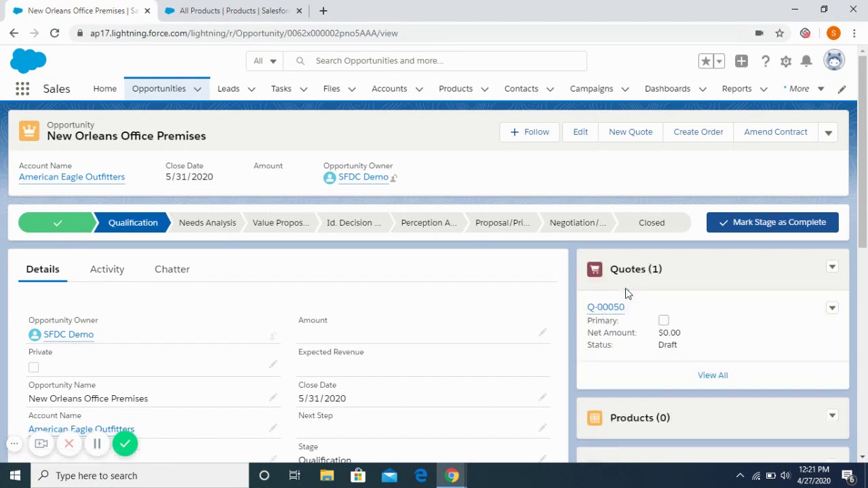The height and width of the screenshot is (488, 868).
Task: Click the Products related list icon
Action: (595, 418)
